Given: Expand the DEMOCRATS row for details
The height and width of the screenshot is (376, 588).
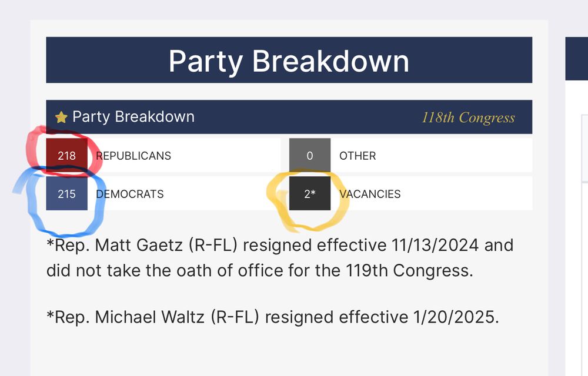Looking at the screenshot, I should point(176,193).
